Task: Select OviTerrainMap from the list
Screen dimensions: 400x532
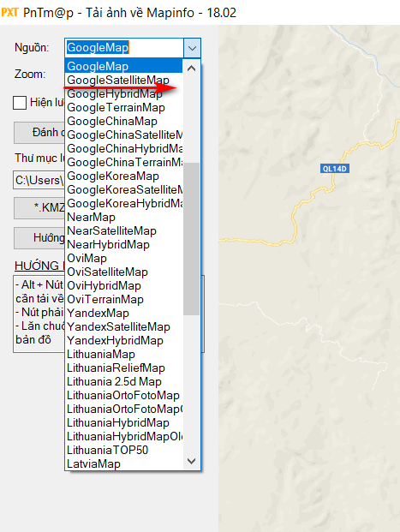Action: click(124, 299)
